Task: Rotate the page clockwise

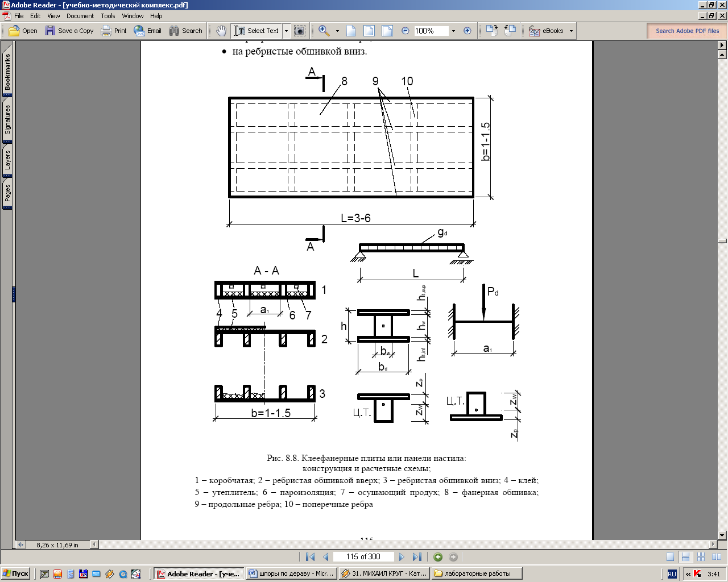Action: click(492, 31)
